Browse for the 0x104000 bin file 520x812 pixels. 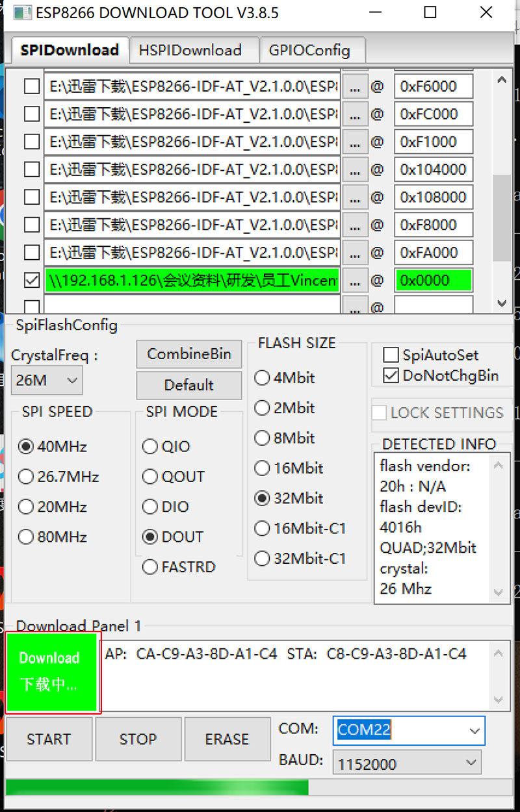[355, 170]
